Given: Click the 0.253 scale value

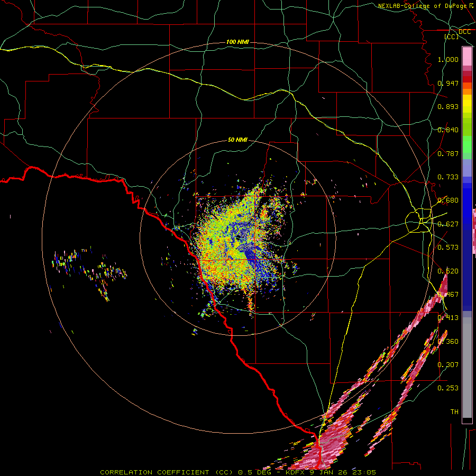Looking at the screenshot, I should point(448,388).
